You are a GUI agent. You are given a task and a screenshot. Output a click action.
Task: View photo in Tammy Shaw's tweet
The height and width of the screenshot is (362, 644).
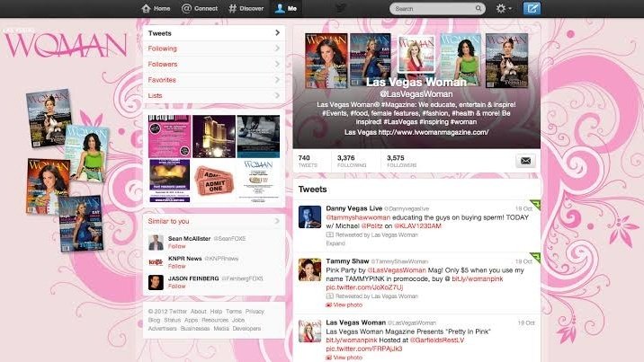pyautogui.click(x=344, y=305)
